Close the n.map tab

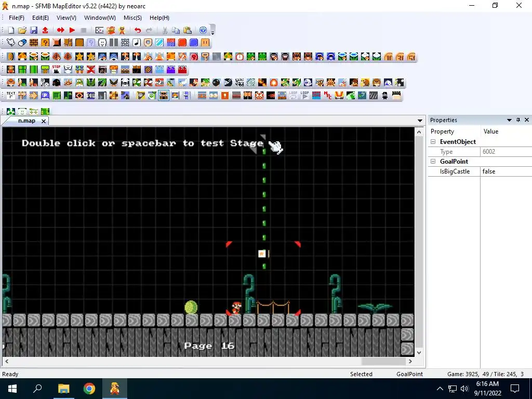tap(44, 121)
